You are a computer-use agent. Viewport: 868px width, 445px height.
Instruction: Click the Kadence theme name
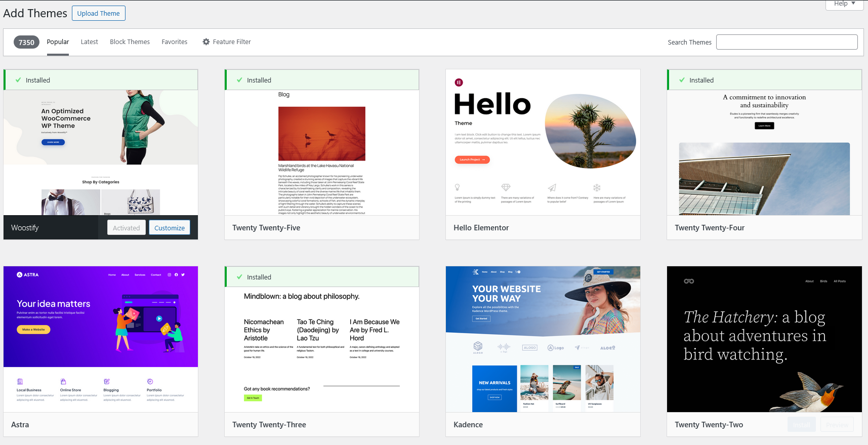click(468, 425)
